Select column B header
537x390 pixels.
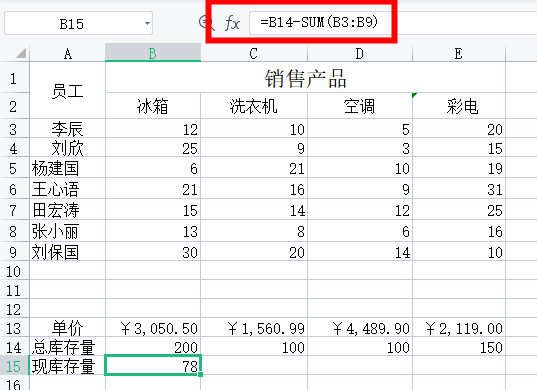click(x=153, y=53)
